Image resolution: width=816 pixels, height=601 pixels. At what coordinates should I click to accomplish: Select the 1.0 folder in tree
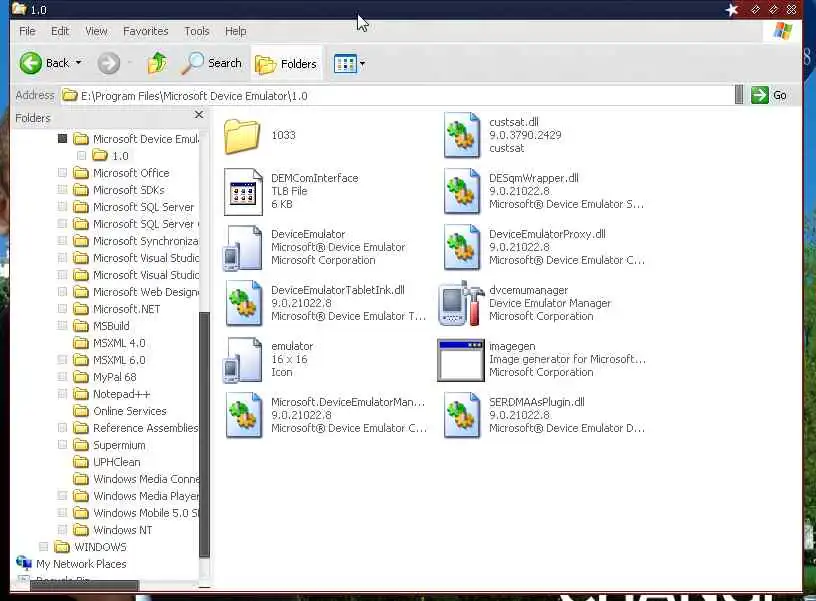[x=120, y=156]
